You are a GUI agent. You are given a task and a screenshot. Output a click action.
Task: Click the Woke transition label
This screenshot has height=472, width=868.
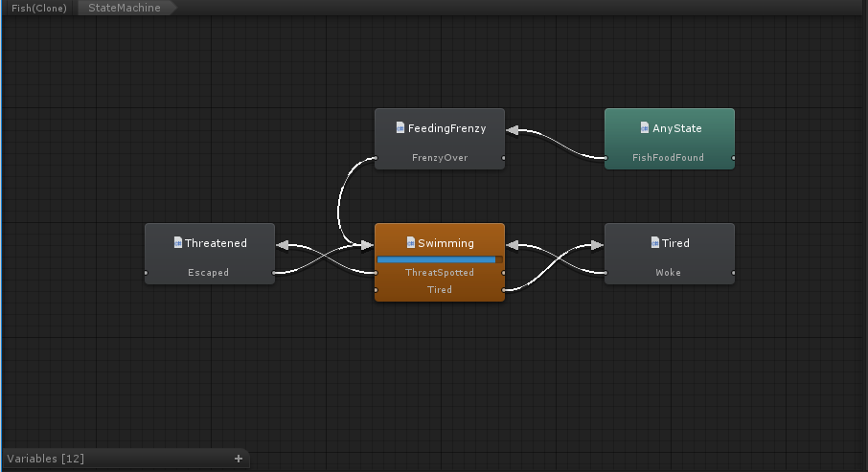pos(668,273)
